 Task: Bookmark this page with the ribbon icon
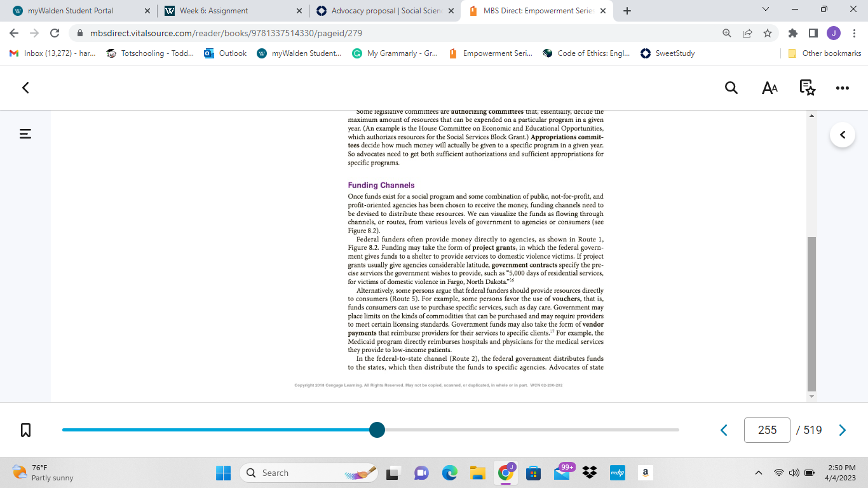pyautogui.click(x=26, y=430)
